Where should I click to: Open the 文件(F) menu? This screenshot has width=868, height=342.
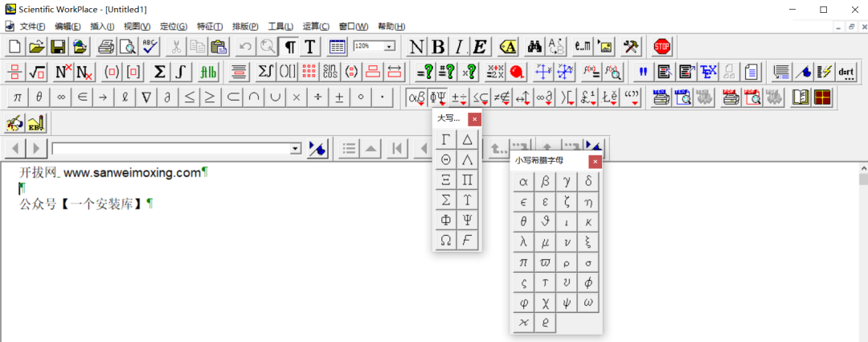tap(33, 27)
